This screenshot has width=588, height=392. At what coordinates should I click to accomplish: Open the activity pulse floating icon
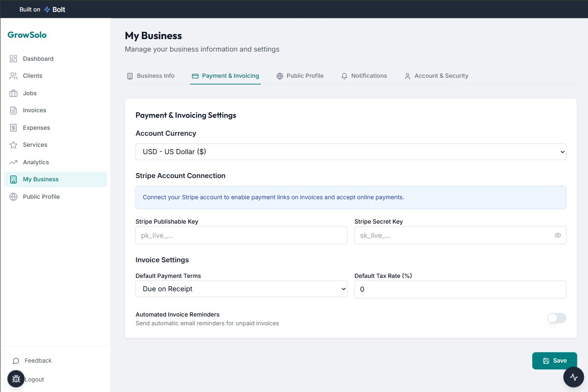tap(573, 377)
